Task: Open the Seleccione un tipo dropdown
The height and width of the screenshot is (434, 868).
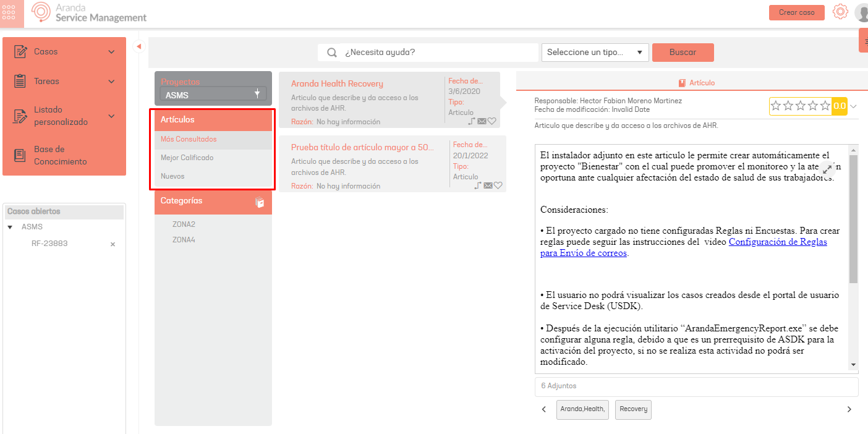Action: (x=595, y=53)
